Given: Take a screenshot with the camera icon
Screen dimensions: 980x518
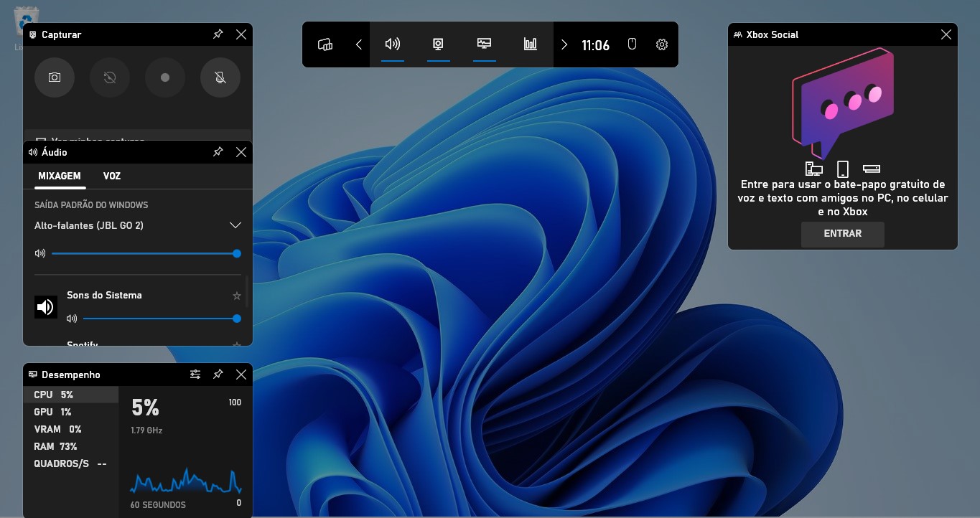Looking at the screenshot, I should (55, 77).
